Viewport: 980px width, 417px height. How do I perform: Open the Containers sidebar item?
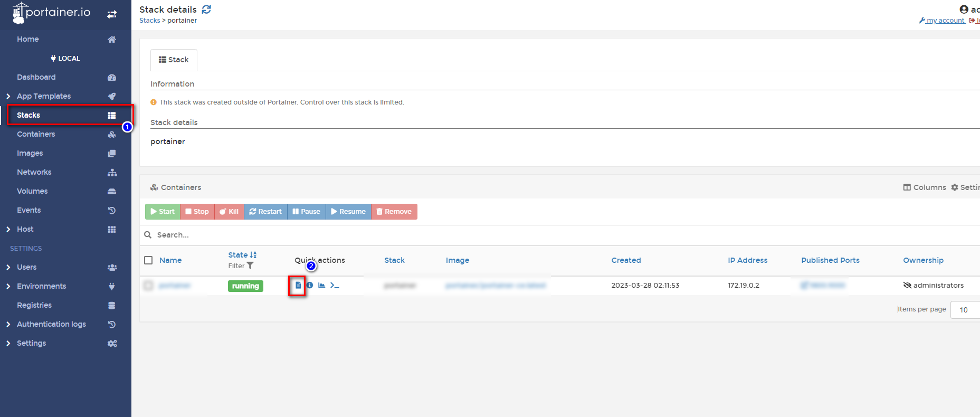click(x=36, y=134)
